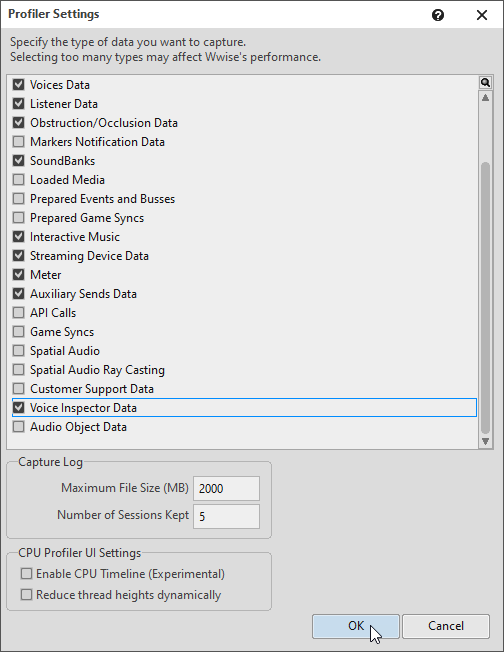This screenshot has width=504, height=652.
Task: Disable Voice Inspector Data
Action: click(x=18, y=408)
